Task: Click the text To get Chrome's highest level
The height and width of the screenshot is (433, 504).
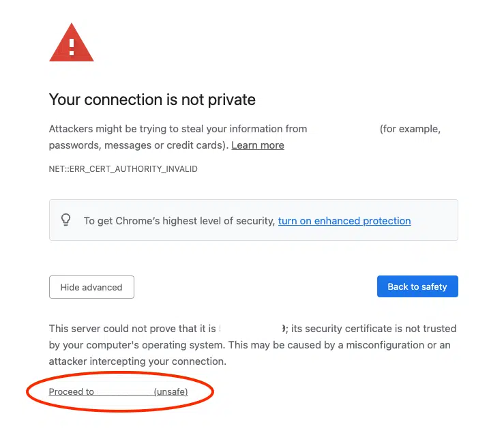Action: [x=179, y=221]
